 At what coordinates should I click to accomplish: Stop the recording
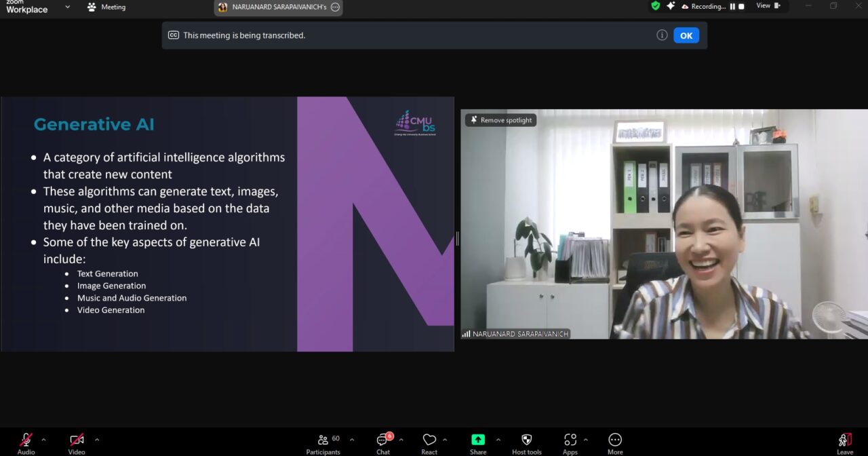point(741,7)
